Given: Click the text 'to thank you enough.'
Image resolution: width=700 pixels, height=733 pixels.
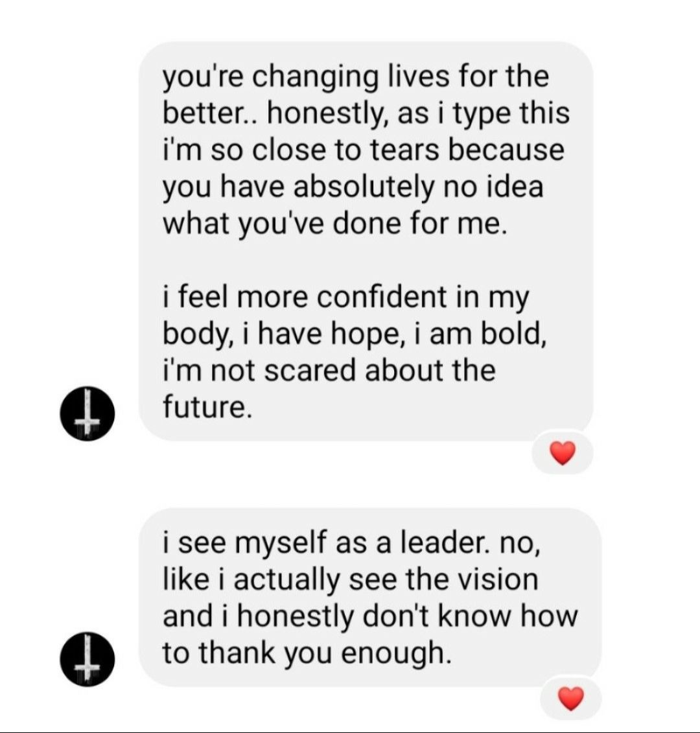Looking at the screenshot, I should click(x=307, y=653).
